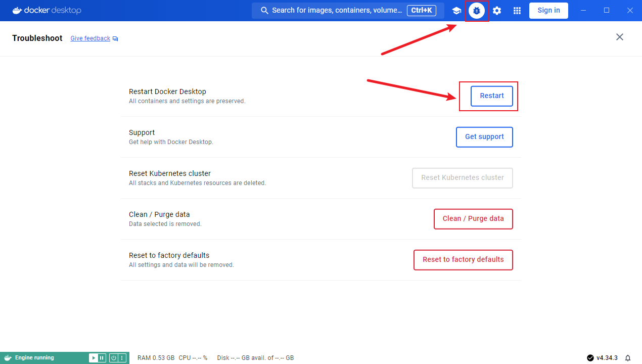Click the Troubleshoot heading text

[x=37, y=38]
